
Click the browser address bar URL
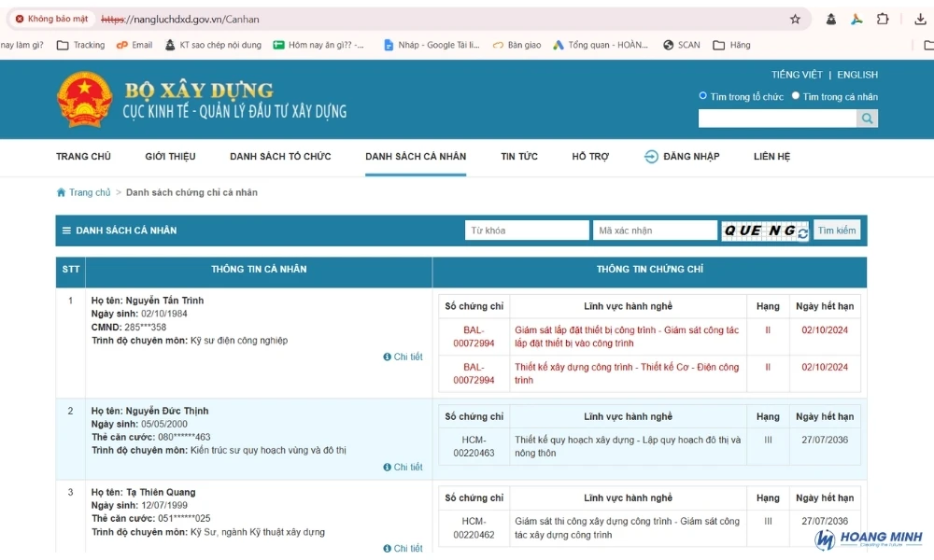click(180, 19)
